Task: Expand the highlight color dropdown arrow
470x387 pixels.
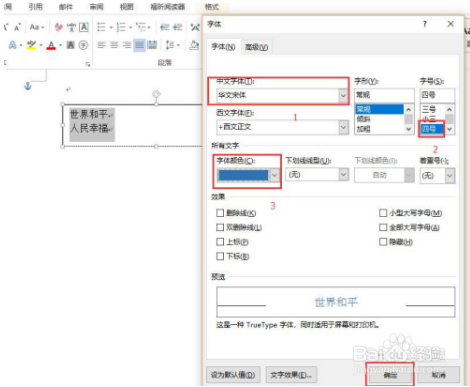Action: [41, 45]
